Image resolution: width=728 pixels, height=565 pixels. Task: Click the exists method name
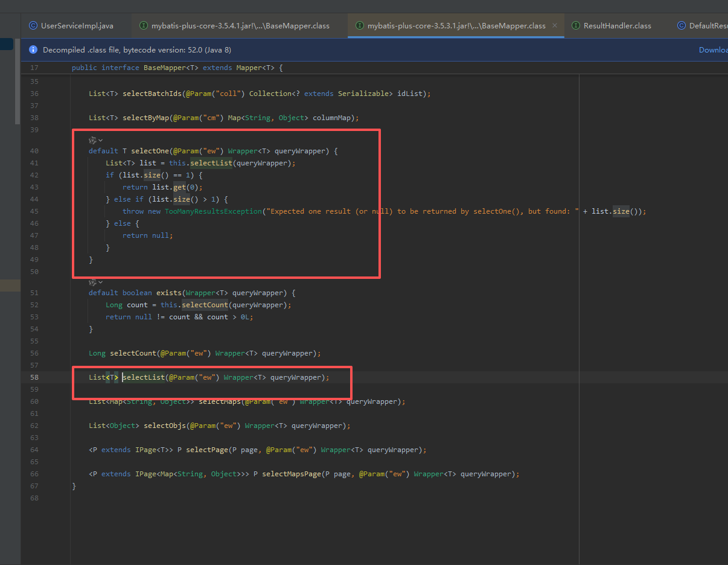tap(169, 293)
